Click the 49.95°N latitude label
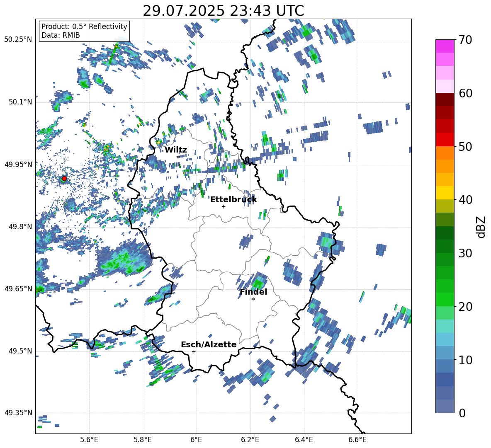Image resolution: width=491 pixels, height=448 pixels. 18,164
